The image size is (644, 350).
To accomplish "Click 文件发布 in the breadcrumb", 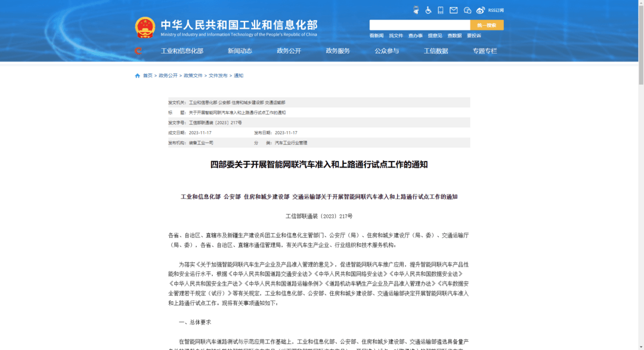I will [218, 76].
